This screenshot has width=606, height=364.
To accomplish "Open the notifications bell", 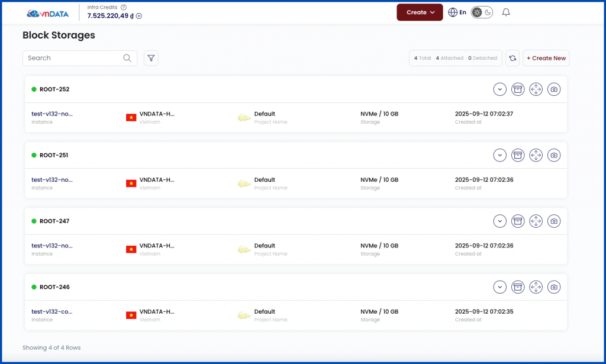I will 506,12.
